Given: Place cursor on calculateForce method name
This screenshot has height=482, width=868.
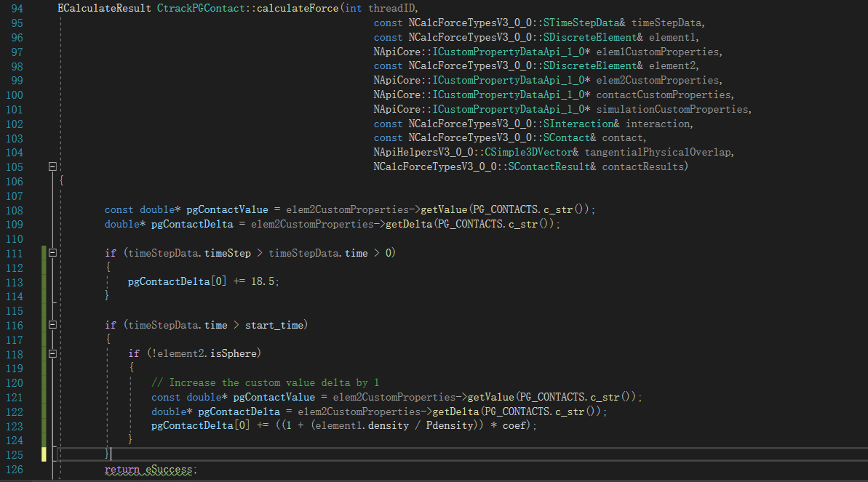Looking at the screenshot, I should click(298, 8).
